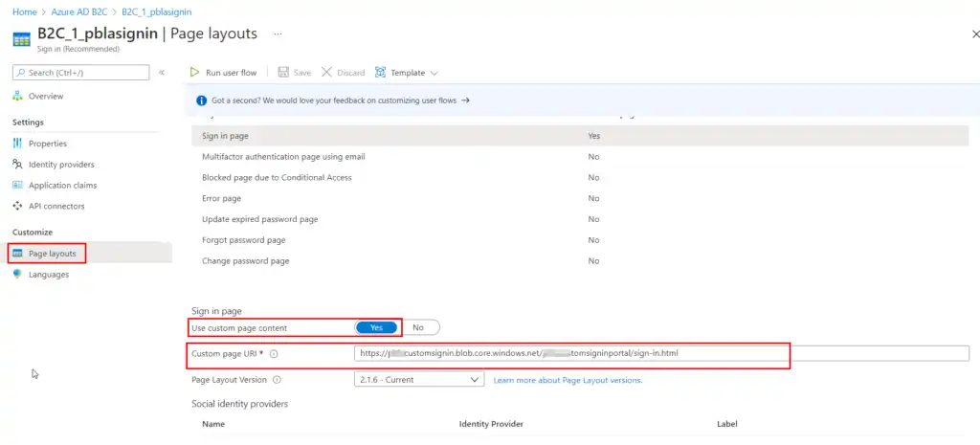The height and width of the screenshot is (445, 980).
Task: Go to Azure AD B2C breadcrumb
Action: [80, 11]
